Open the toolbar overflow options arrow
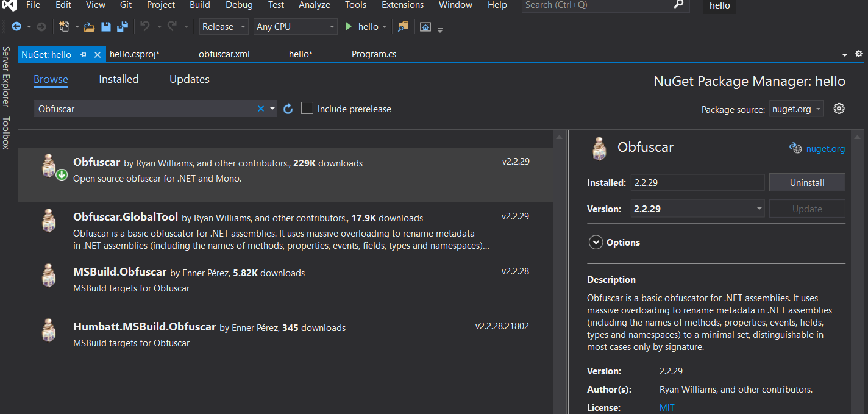The image size is (868, 414). pyautogui.click(x=440, y=29)
